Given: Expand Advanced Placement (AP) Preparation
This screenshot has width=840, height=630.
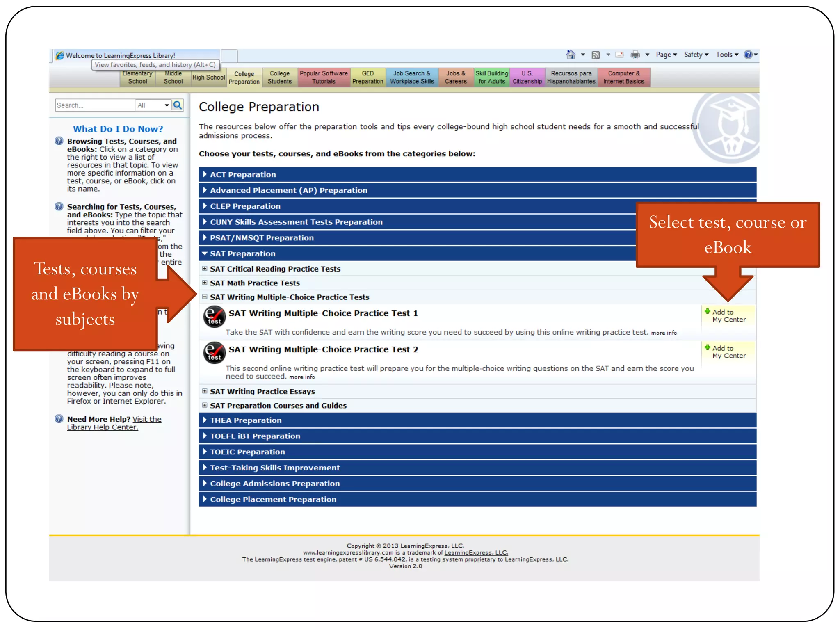Looking at the screenshot, I should pyautogui.click(x=477, y=190).
